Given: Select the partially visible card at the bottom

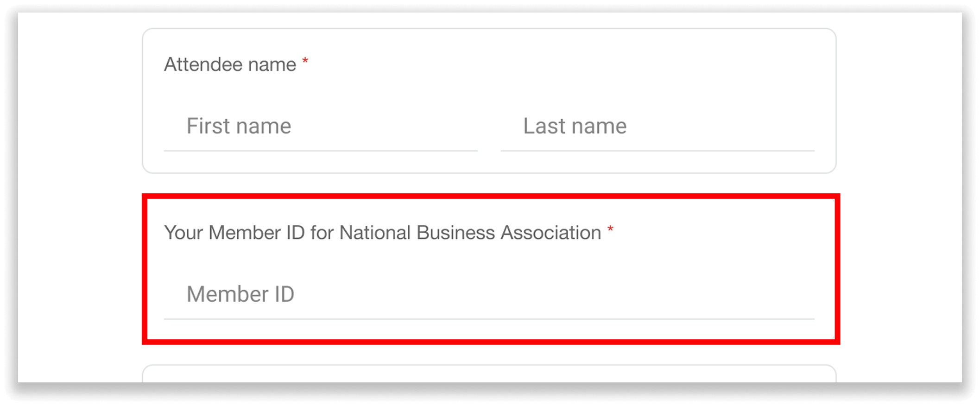Looking at the screenshot, I should [489, 374].
